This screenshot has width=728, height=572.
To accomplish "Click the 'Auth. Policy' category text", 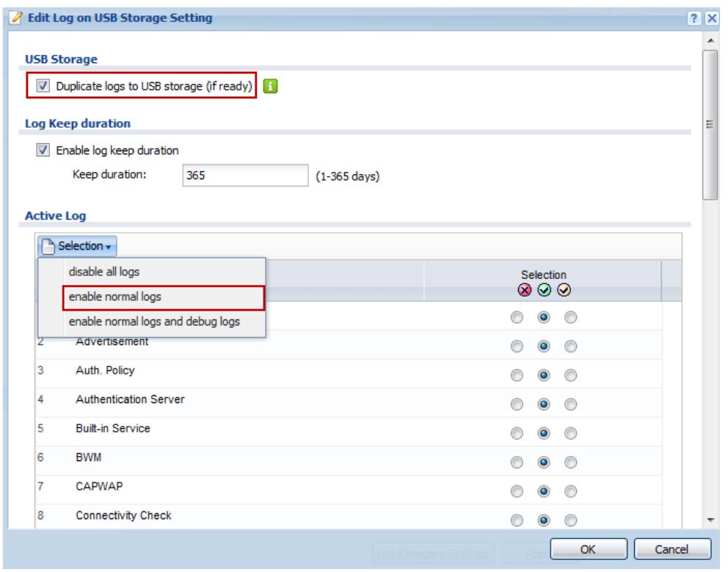I will tap(105, 370).
